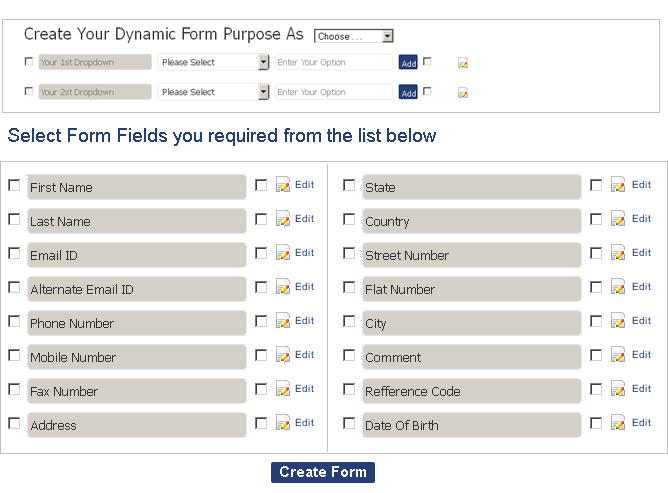
Task: Click the edit pencil icon beside Address
Action: 283,423
